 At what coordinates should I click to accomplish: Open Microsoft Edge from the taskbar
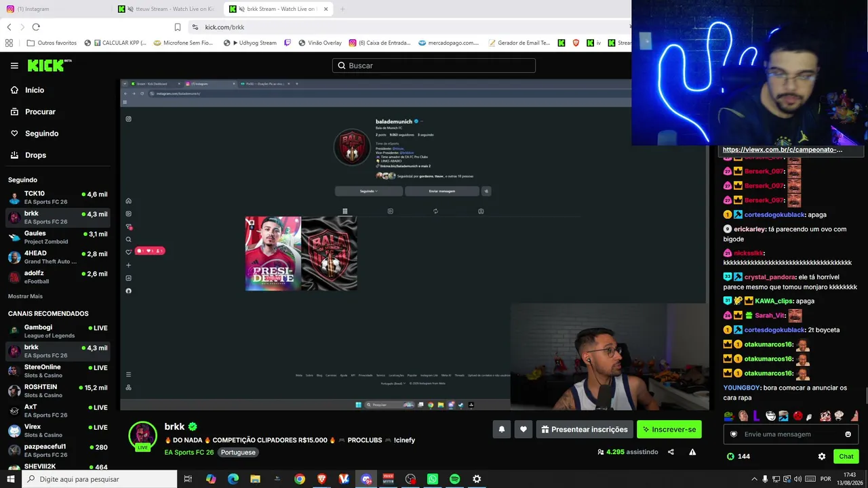click(x=233, y=479)
